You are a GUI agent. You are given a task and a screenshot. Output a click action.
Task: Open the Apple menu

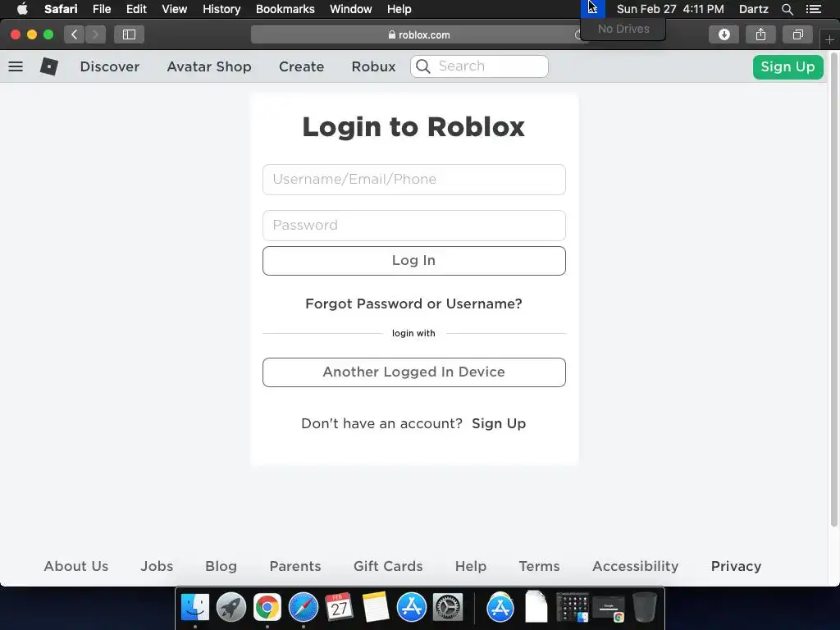click(22, 9)
